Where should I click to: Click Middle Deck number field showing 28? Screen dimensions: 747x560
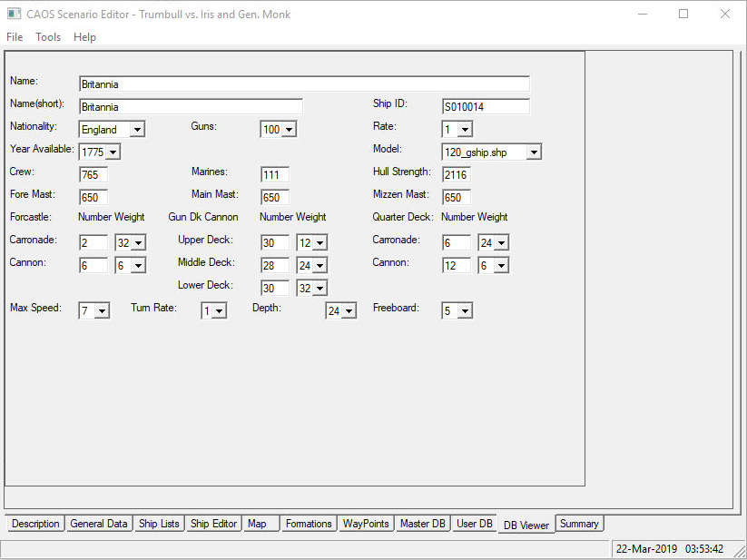[275, 265]
